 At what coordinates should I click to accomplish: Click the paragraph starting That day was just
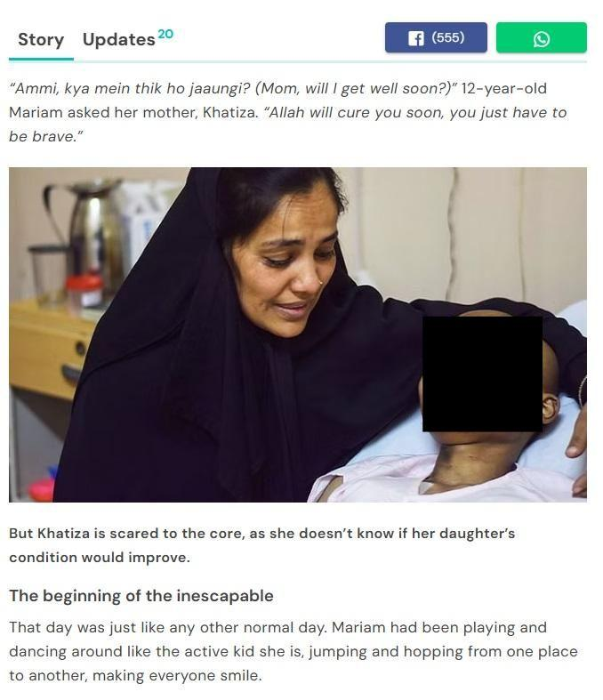click(293, 651)
